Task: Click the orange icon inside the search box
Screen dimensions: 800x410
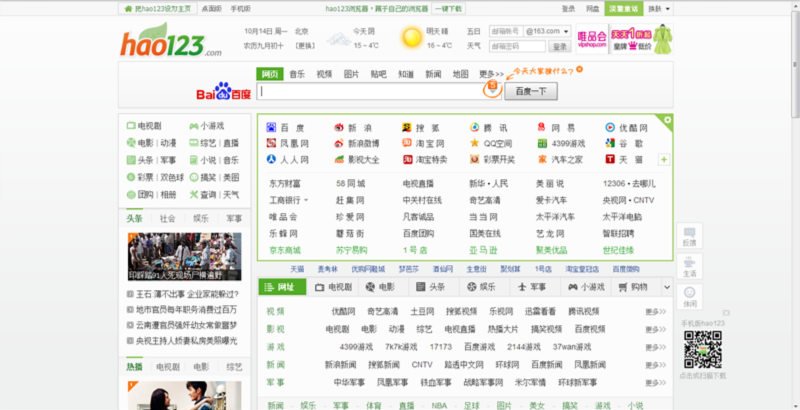Action: tap(491, 90)
